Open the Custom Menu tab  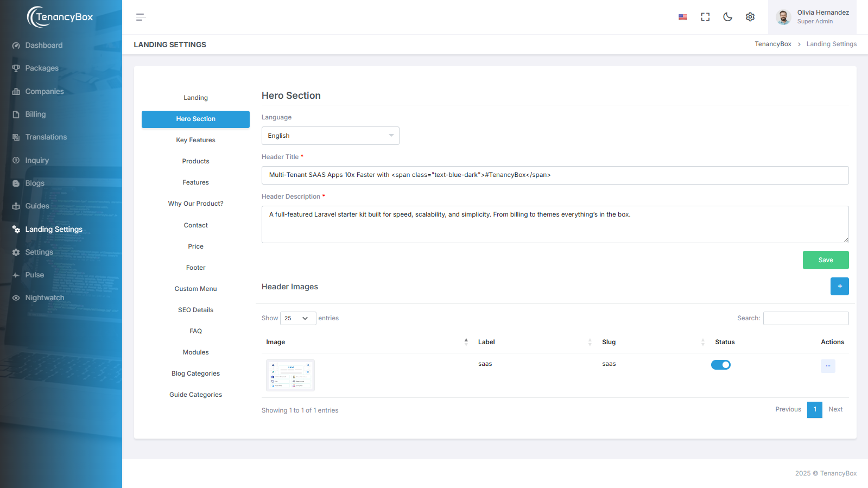(x=195, y=289)
